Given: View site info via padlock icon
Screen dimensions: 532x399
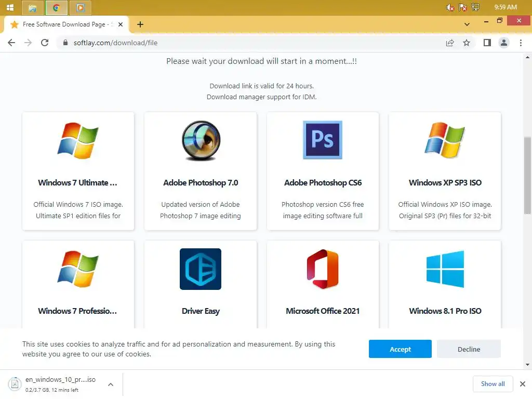Looking at the screenshot, I should (65, 43).
